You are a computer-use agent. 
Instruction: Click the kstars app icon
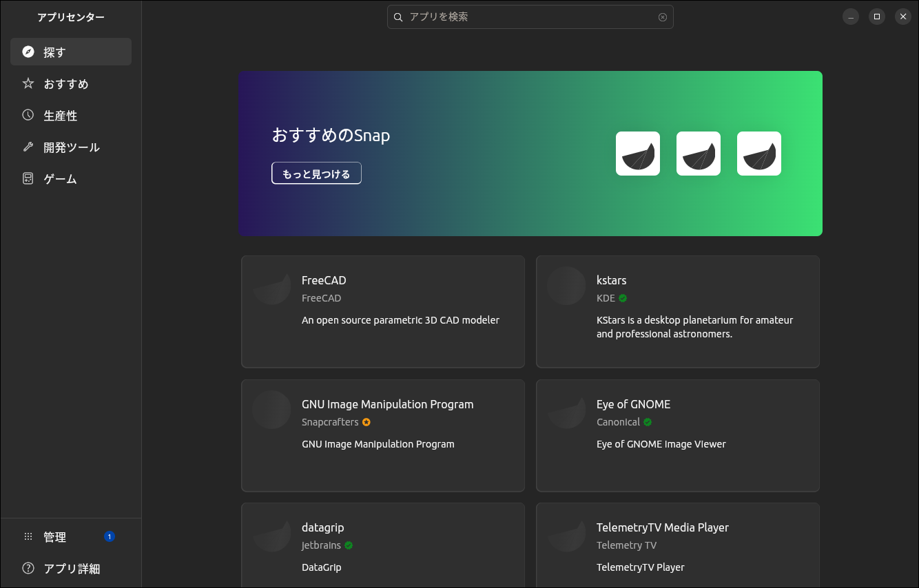click(x=566, y=286)
